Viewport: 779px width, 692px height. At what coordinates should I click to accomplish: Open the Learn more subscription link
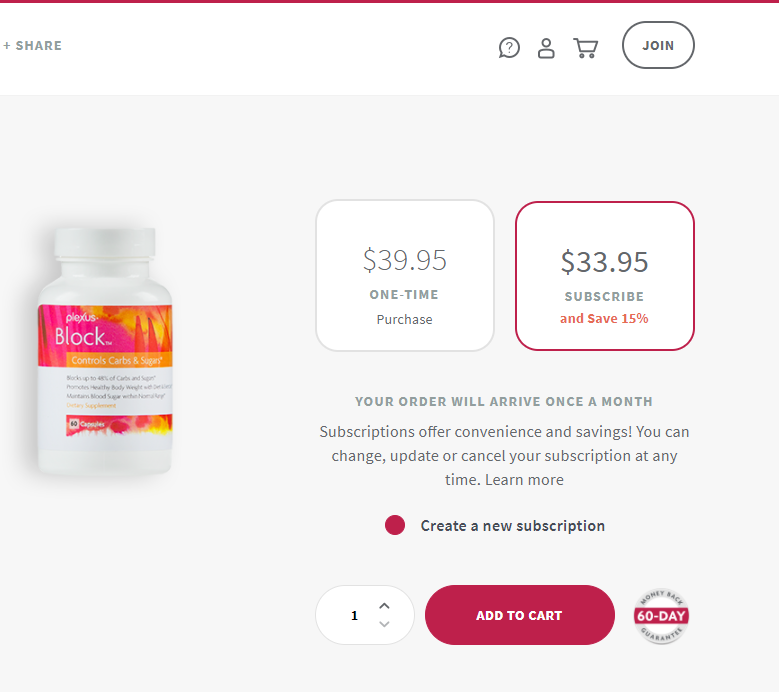tap(524, 480)
